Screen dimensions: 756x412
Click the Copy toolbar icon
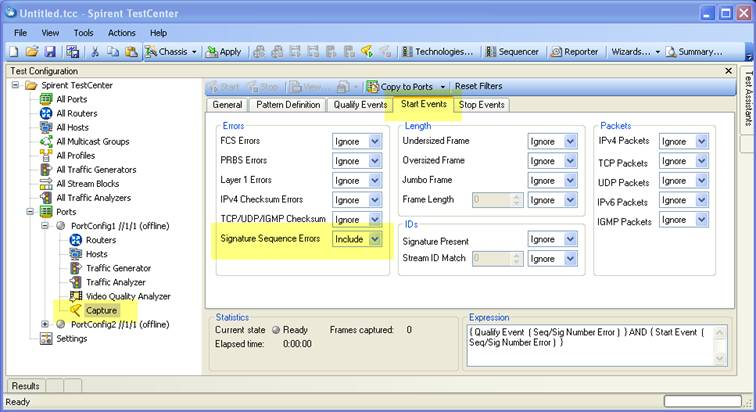(x=113, y=52)
